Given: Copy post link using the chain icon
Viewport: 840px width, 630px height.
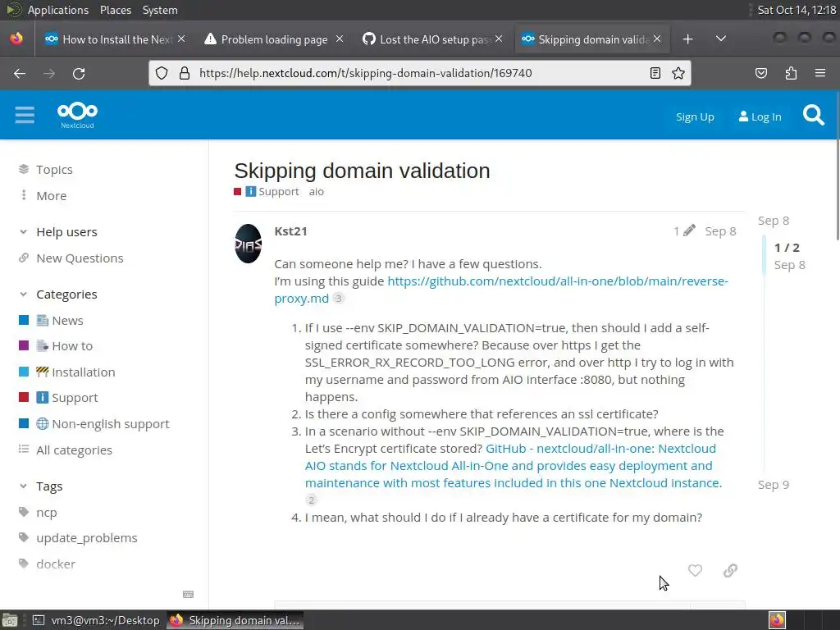Looking at the screenshot, I should [x=730, y=571].
